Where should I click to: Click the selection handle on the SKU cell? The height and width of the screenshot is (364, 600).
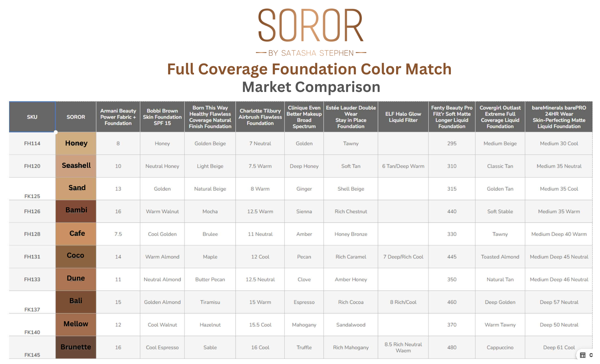coord(56,132)
